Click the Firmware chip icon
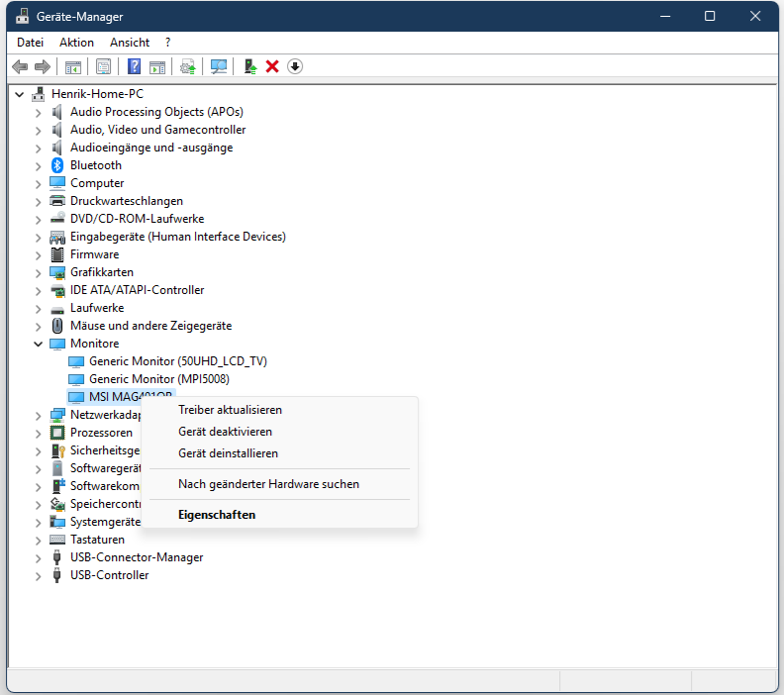 tap(57, 254)
